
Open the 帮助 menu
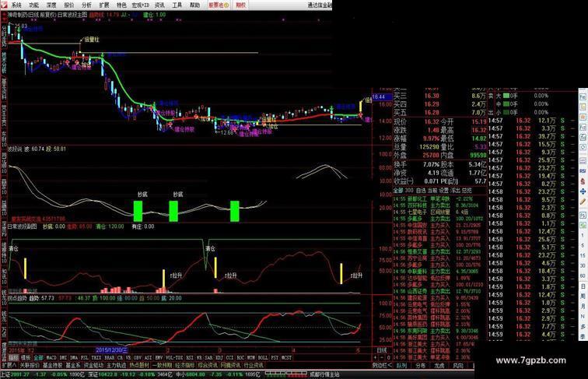(194, 5)
